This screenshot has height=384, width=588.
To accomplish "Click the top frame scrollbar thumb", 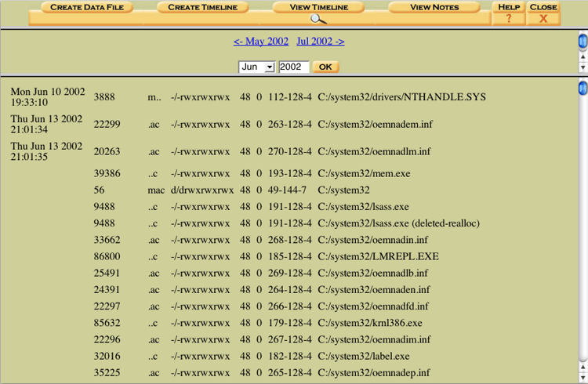I will pos(583,42).
